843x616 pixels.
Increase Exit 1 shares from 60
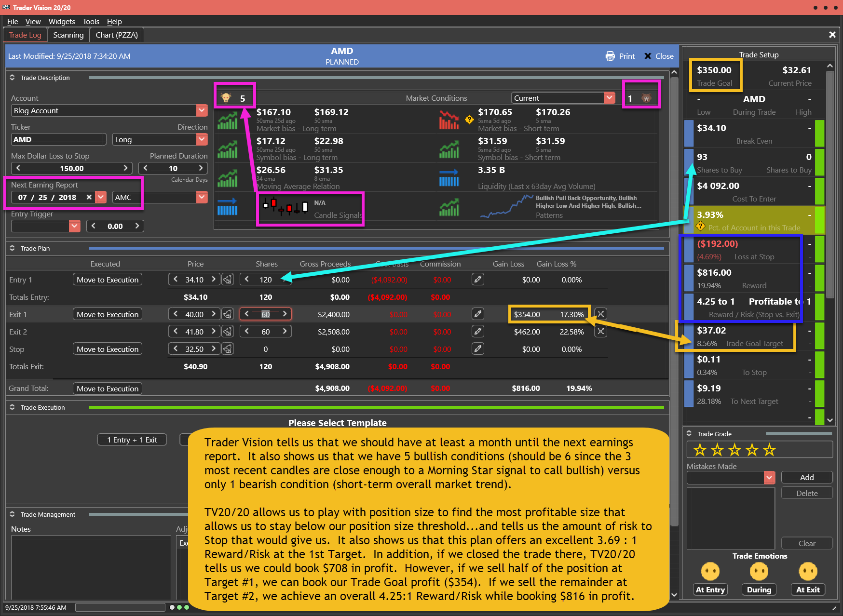(285, 314)
